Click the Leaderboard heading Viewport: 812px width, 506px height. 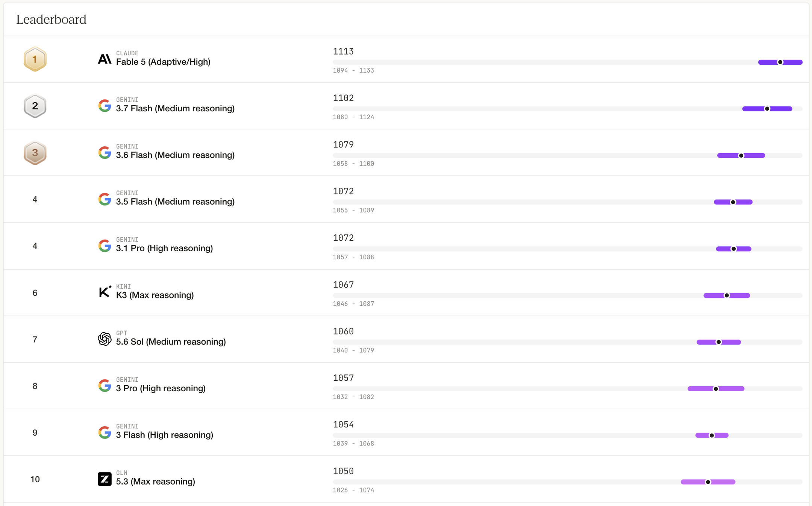(x=51, y=19)
